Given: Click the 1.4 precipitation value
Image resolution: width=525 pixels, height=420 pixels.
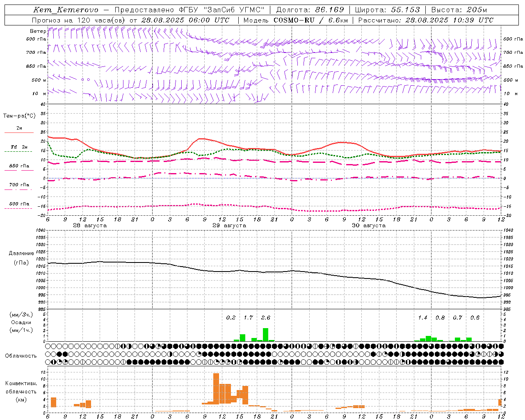Looking at the screenshot, I should coord(422,318).
